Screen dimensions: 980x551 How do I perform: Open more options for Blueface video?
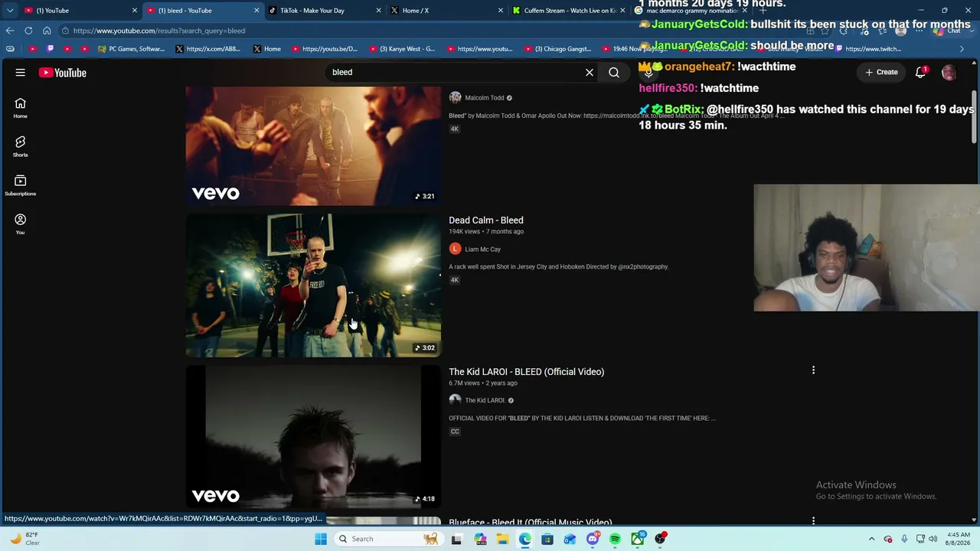point(813,521)
